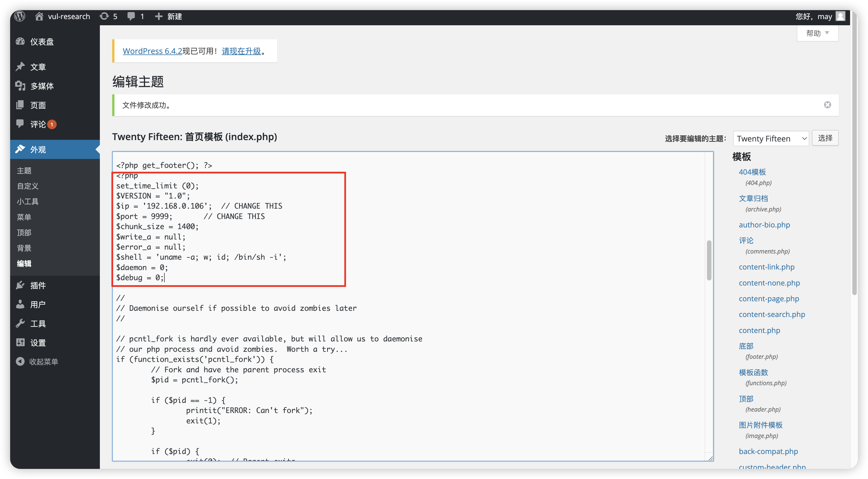Open the pending comments badge showing 1
This screenshot has width=868, height=479.
coord(52,124)
